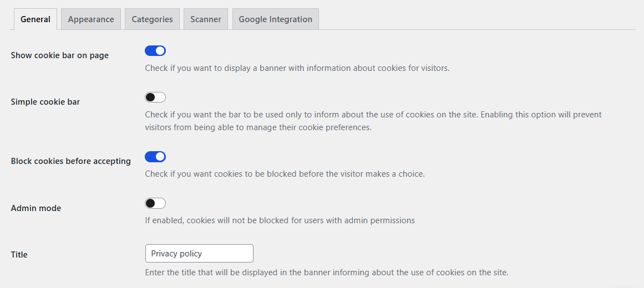Click the text about blocking before visitor's choice
Screen dimensions: 644x288
285,174
